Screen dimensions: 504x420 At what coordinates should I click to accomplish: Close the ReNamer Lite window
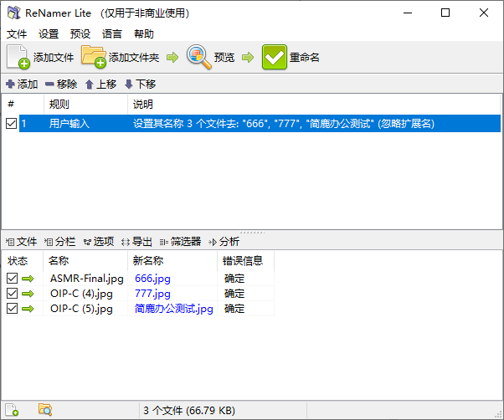(x=484, y=13)
